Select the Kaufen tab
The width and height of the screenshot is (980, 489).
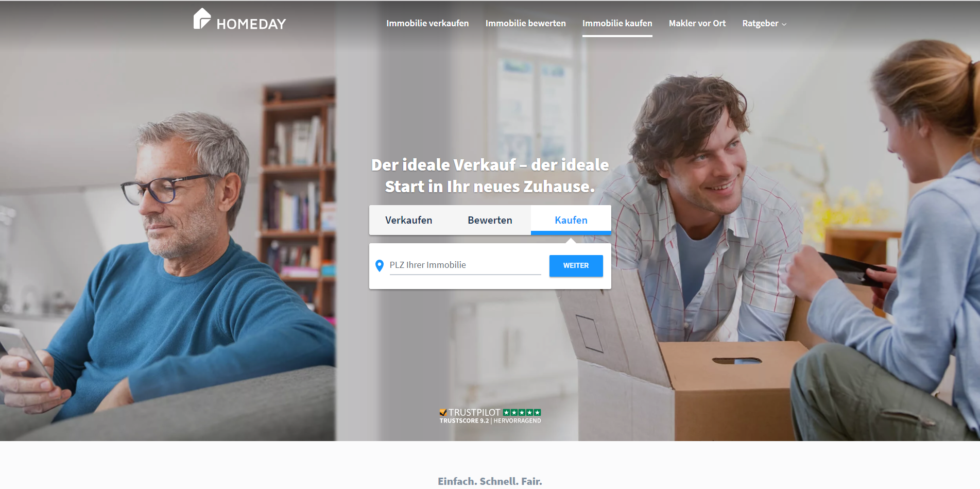pos(571,220)
